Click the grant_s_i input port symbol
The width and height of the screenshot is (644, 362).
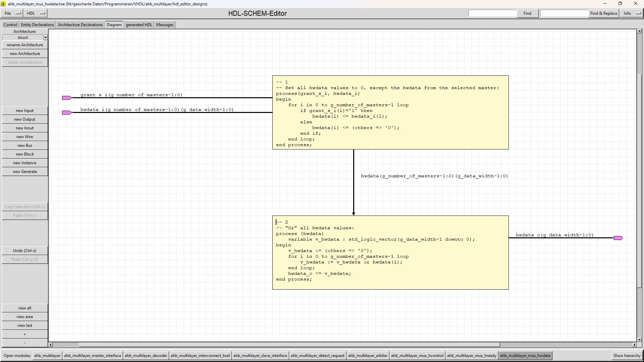pos(66,98)
